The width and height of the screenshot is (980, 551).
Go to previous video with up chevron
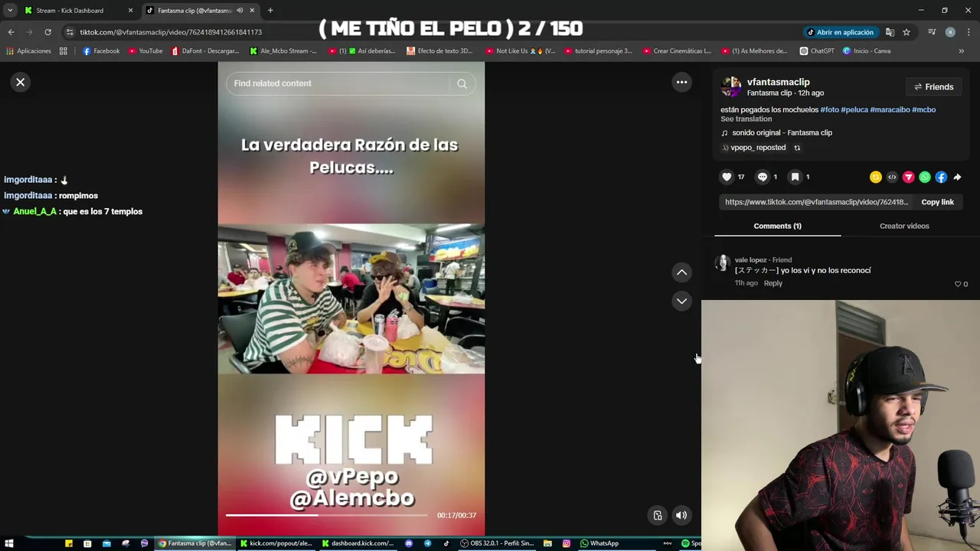click(x=681, y=272)
